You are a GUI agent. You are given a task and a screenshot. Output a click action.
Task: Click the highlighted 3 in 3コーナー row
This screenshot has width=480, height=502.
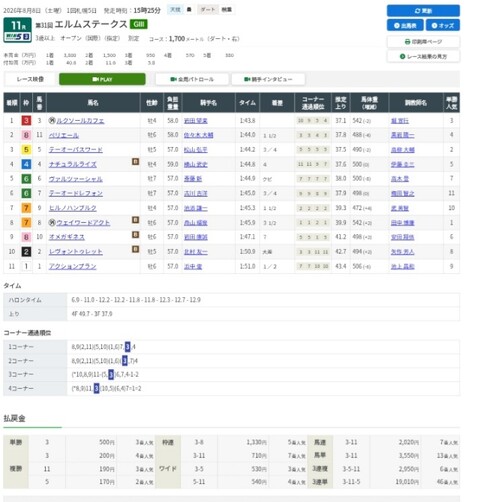(x=111, y=374)
